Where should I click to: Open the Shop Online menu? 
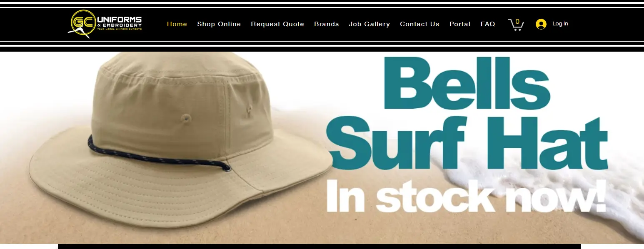point(219,24)
